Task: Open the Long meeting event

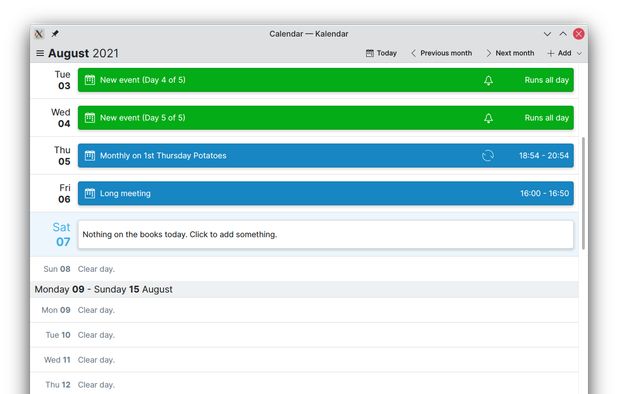Action: coord(326,193)
